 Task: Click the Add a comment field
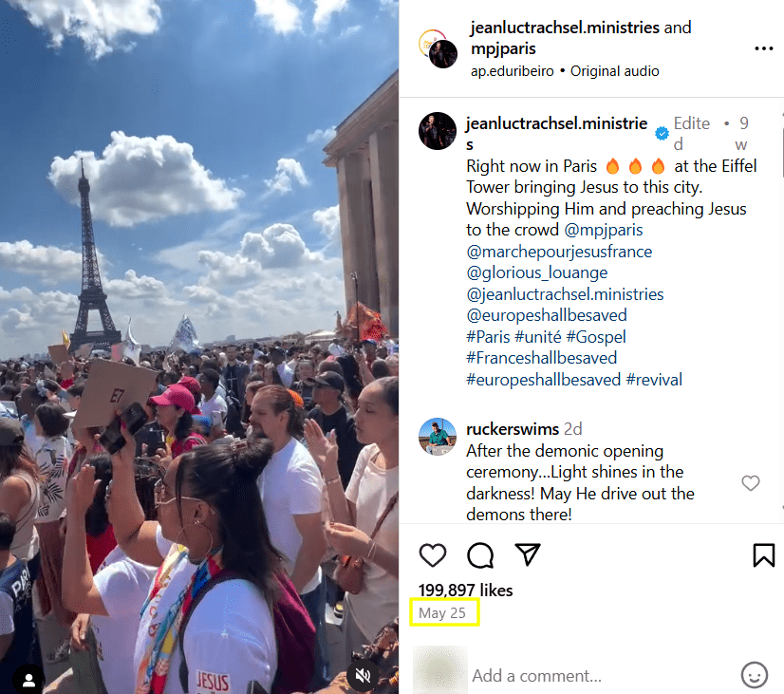(x=600, y=676)
